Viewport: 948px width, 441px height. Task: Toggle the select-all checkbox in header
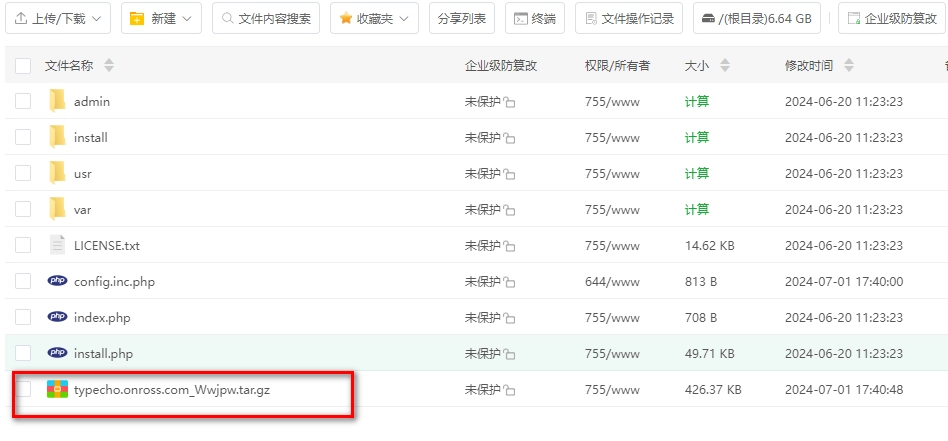[x=23, y=66]
